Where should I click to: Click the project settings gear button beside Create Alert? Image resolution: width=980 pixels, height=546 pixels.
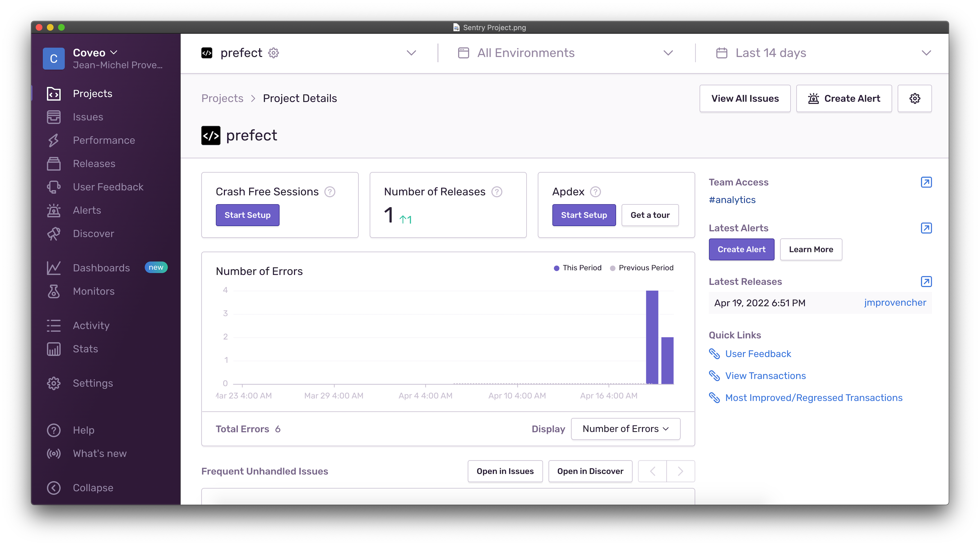coord(915,98)
